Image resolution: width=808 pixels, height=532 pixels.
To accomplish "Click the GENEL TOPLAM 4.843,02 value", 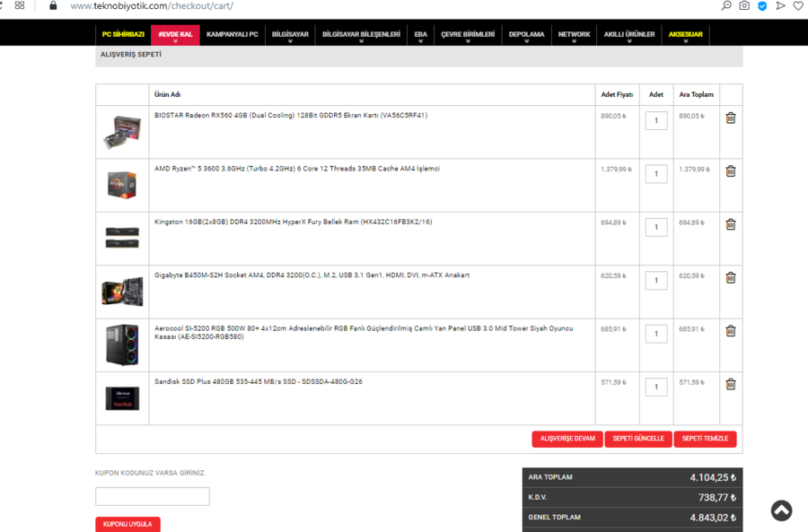I will 713,518.
